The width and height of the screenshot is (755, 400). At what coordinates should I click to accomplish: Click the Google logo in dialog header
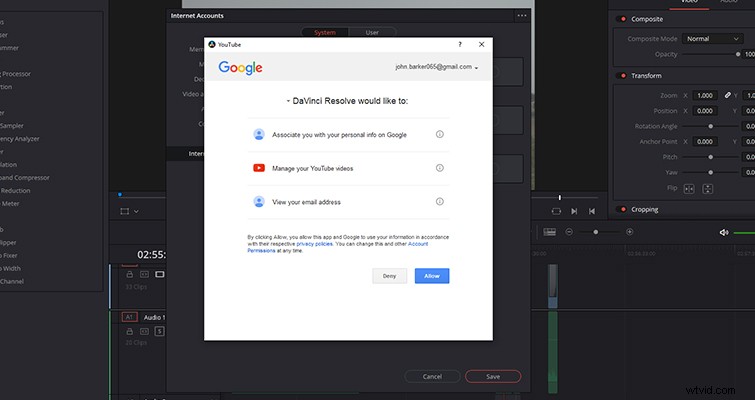pyautogui.click(x=240, y=68)
